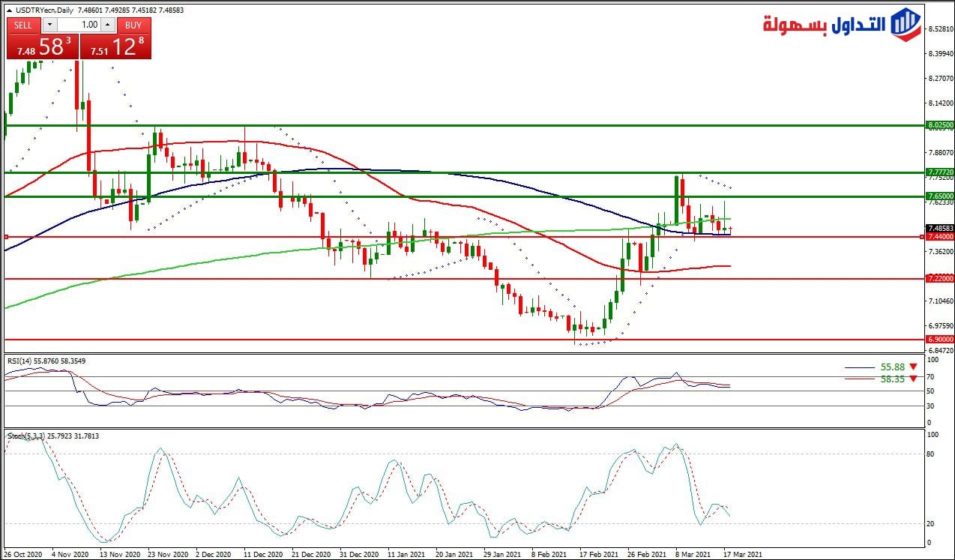Click the 11 Jan 2021 date label
Screen dimensions: 955x560
[405, 555]
